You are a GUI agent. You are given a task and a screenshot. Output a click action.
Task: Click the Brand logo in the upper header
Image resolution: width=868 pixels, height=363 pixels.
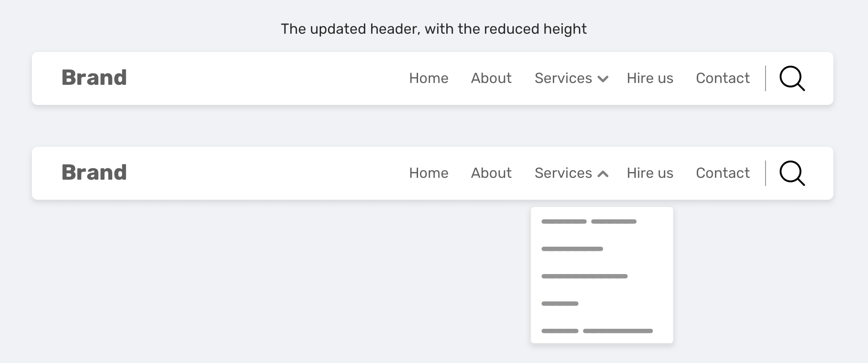(94, 78)
